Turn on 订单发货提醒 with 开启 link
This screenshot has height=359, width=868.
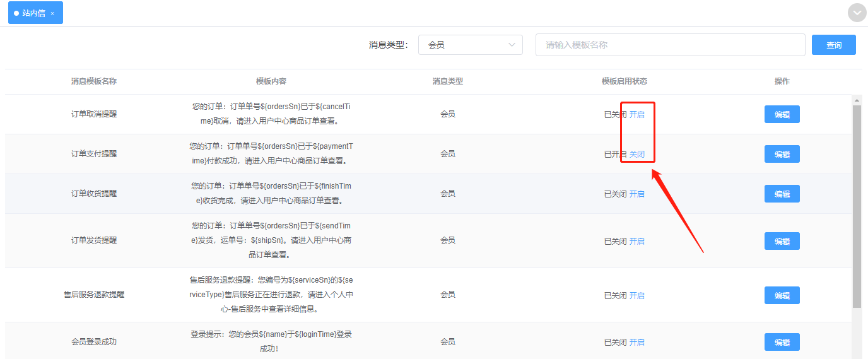coord(637,241)
